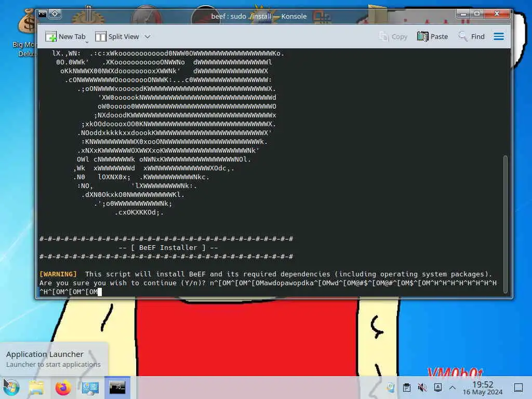Open the clock showing 19:52
Image resolution: width=532 pixels, height=399 pixels.
pyautogui.click(x=483, y=388)
